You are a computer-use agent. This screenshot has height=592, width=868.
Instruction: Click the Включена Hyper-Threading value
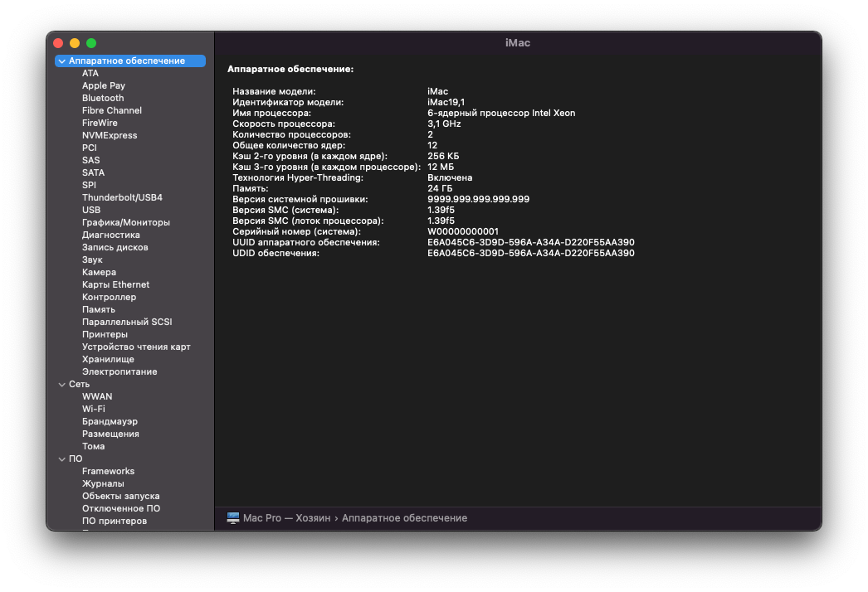click(x=450, y=177)
